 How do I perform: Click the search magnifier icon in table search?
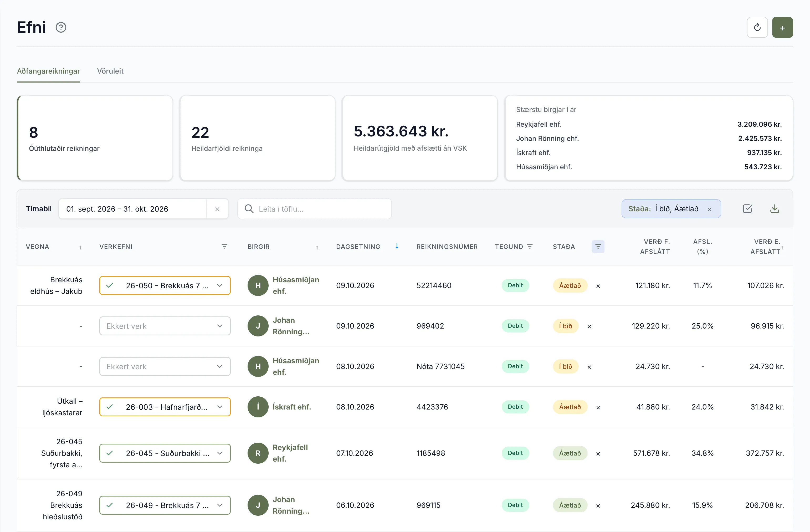249,209
